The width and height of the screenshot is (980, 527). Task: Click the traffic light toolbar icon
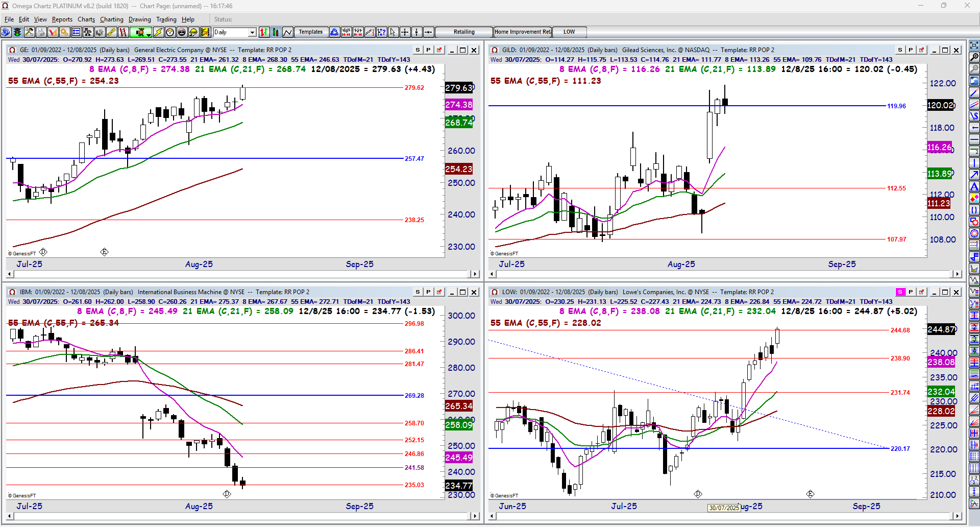(x=17, y=32)
